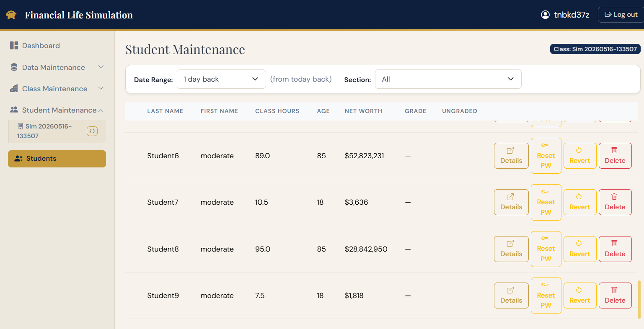Screen dimensions: 644x329
Task: Reset password for Student6
Action: [x=546, y=156]
